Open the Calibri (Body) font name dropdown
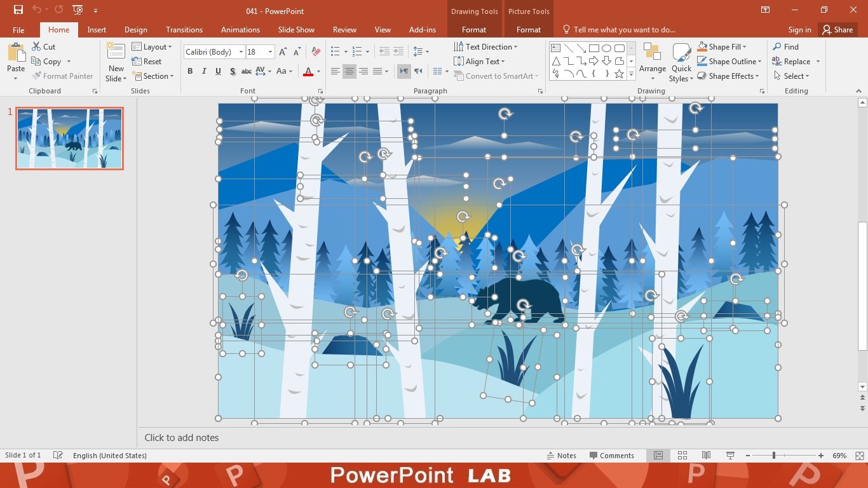Viewport: 868px width, 488px height. pyautogui.click(x=241, y=52)
